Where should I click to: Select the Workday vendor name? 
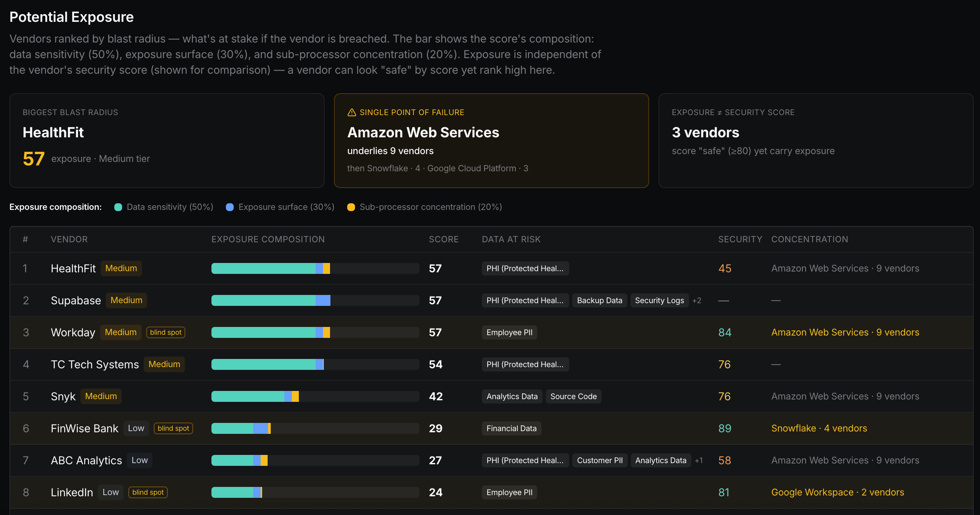pyautogui.click(x=73, y=332)
